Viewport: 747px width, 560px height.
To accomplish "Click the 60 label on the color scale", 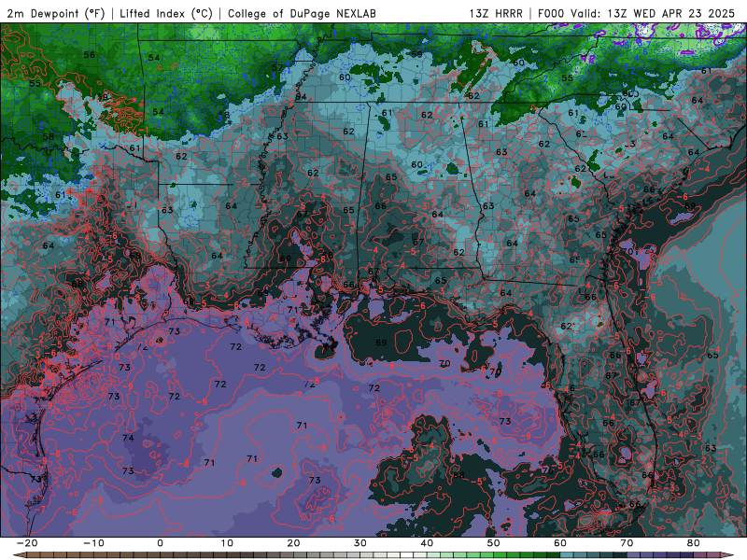I will pos(560,543).
